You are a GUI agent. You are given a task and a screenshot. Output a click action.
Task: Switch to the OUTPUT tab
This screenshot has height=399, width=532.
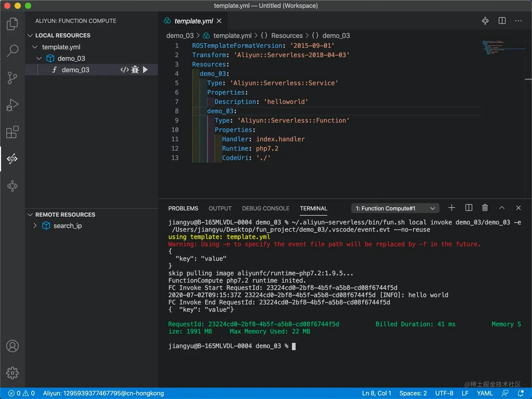(x=220, y=208)
